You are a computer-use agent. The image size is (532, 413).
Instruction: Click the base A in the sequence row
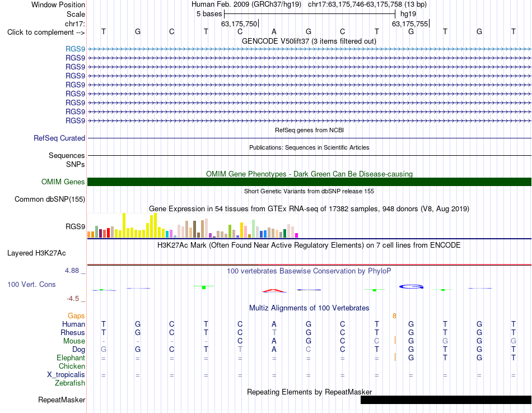[274, 31]
